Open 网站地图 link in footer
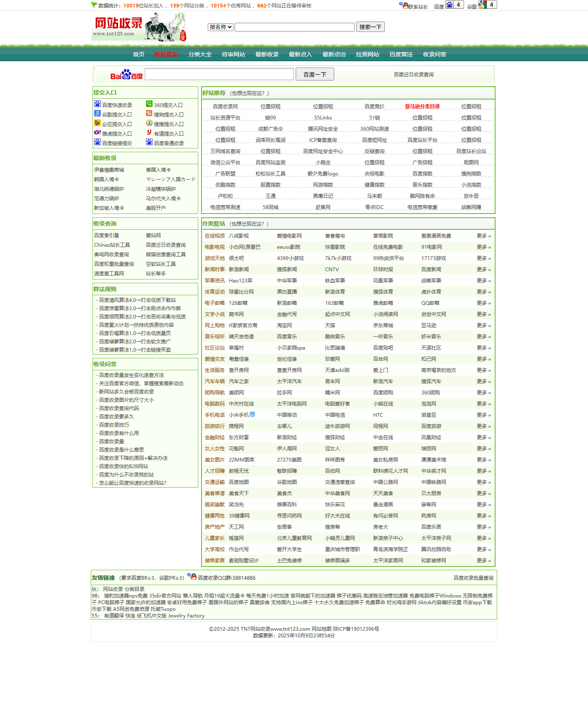The width and height of the screenshot is (588, 712). [321, 629]
